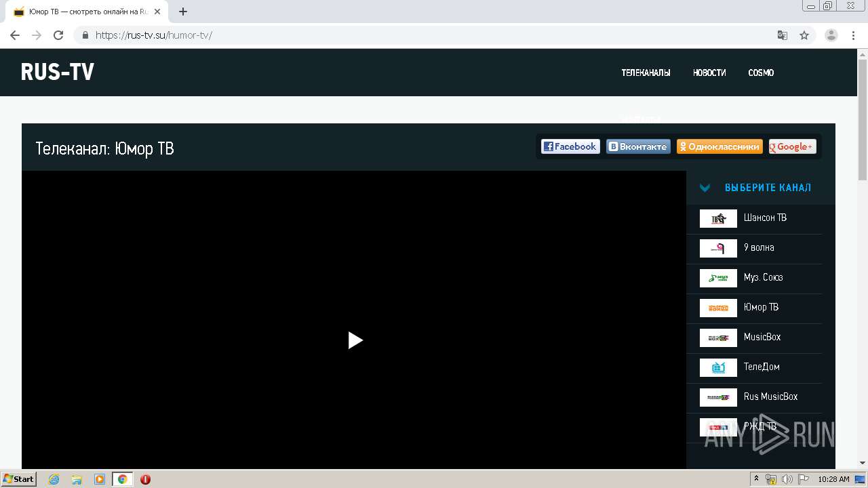The height and width of the screenshot is (488, 868).
Task: Select Шансон ТВ channel logo
Action: click(x=718, y=218)
